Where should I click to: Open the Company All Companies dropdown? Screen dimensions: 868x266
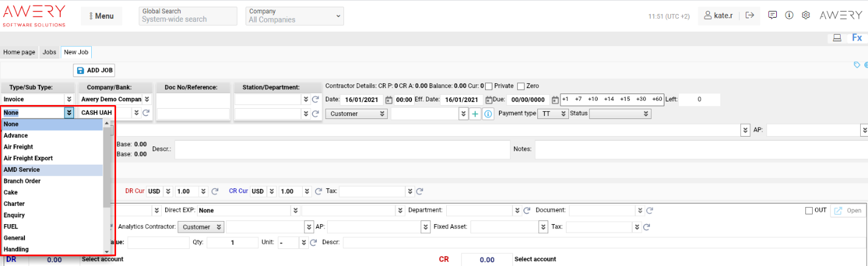(294, 16)
